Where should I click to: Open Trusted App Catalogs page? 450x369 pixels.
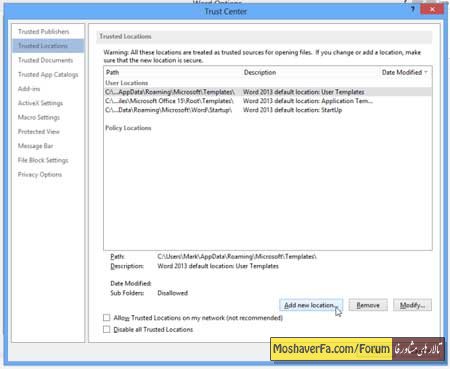pos(48,75)
